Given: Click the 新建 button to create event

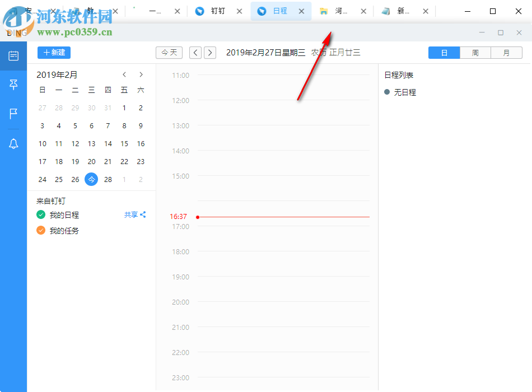Looking at the screenshot, I should coord(54,52).
